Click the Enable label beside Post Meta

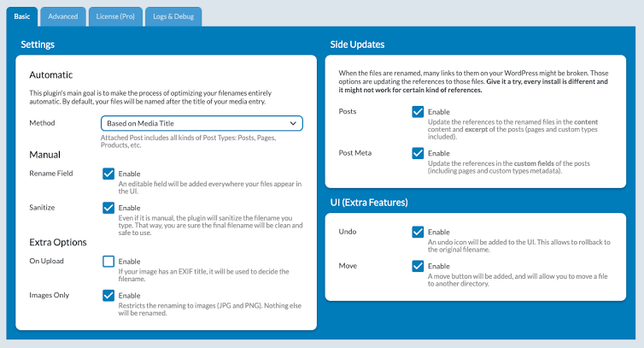tap(439, 153)
